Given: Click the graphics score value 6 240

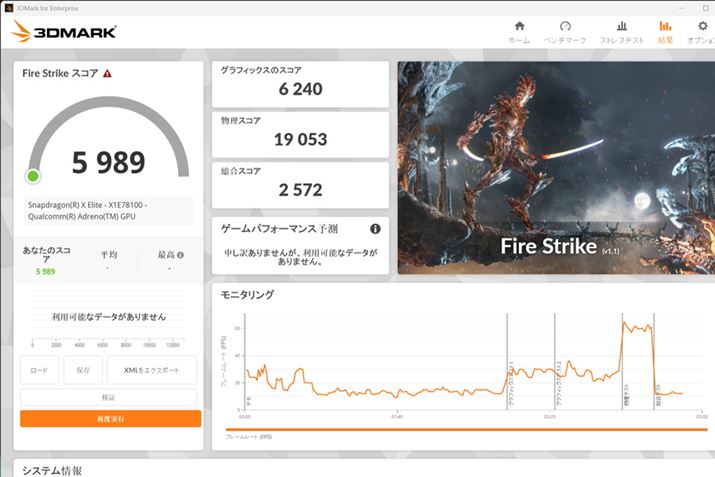Looking at the screenshot, I should 301,89.
